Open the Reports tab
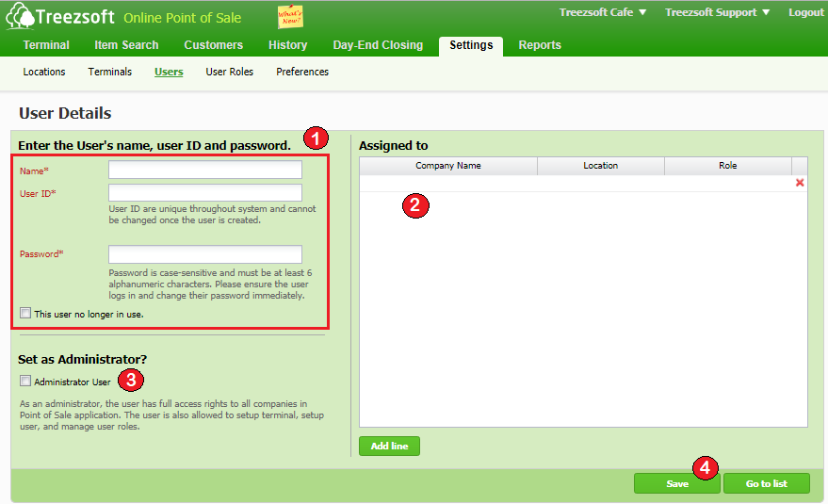828x504 pixels. (540, 45)
